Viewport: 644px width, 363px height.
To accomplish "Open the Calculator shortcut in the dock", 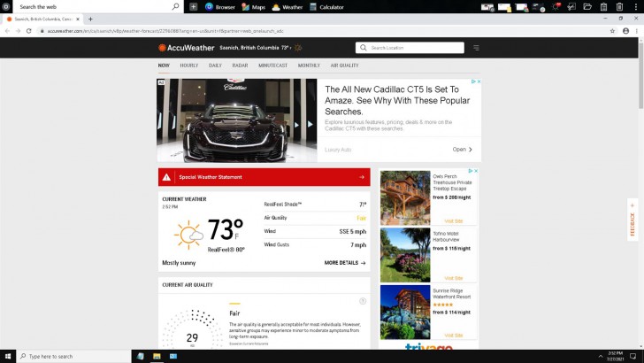I will pos(326,7).
